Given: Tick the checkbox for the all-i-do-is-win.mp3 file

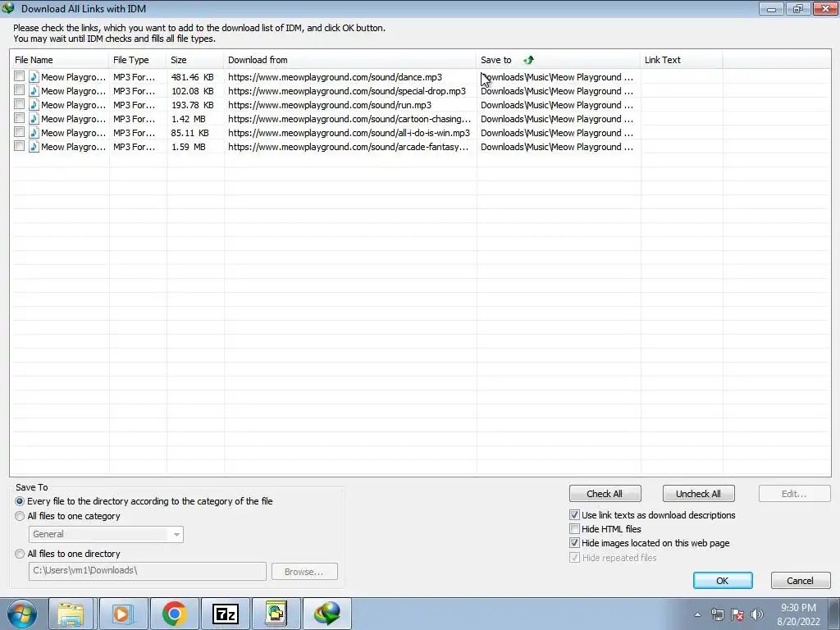Looking at the screenshot, I should point(20,132).
